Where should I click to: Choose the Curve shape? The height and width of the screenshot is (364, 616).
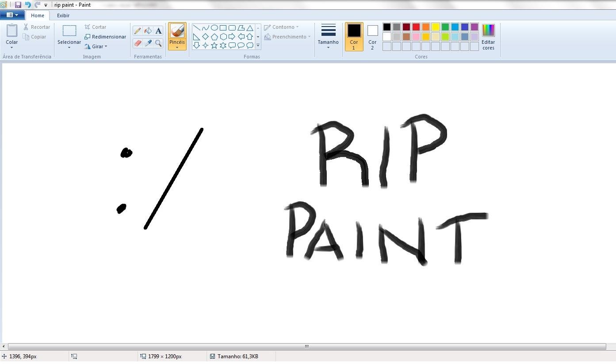(x=205, y=28)
